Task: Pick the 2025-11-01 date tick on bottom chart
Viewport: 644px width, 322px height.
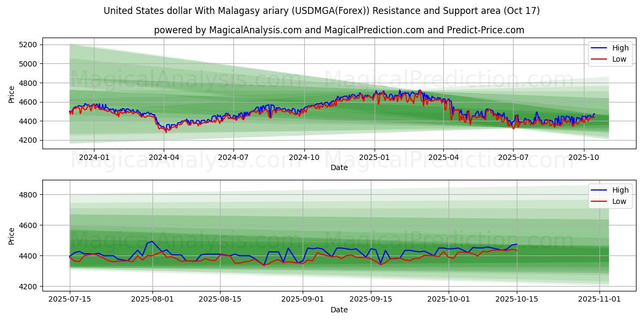Action: (x=599, y=299)
